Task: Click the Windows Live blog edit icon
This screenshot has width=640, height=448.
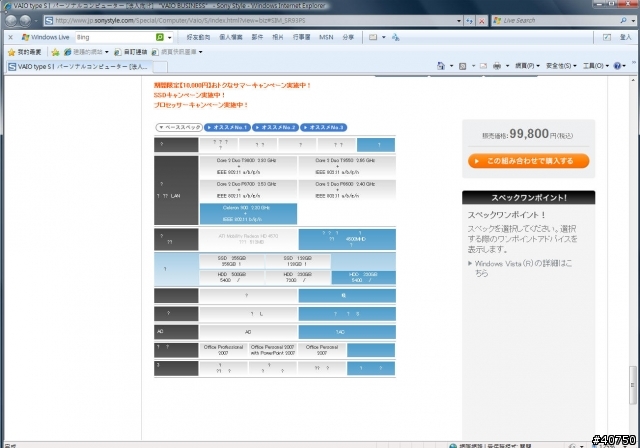Action: (607, 37)
